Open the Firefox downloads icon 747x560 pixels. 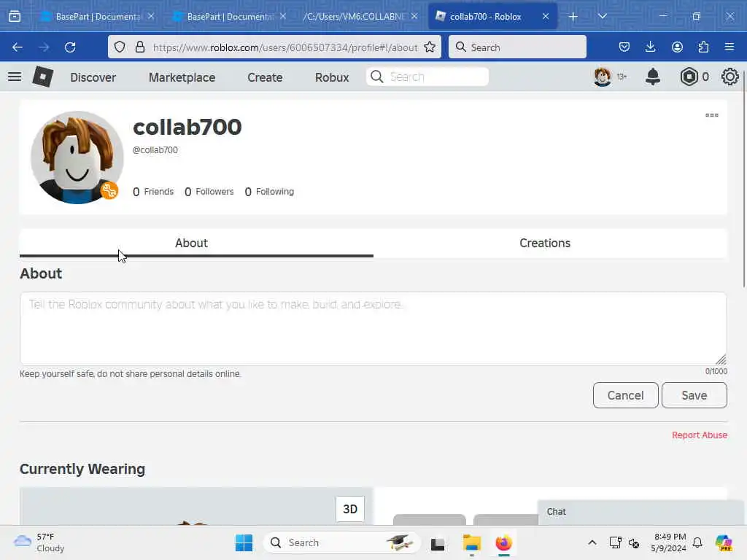coord(650,47)
